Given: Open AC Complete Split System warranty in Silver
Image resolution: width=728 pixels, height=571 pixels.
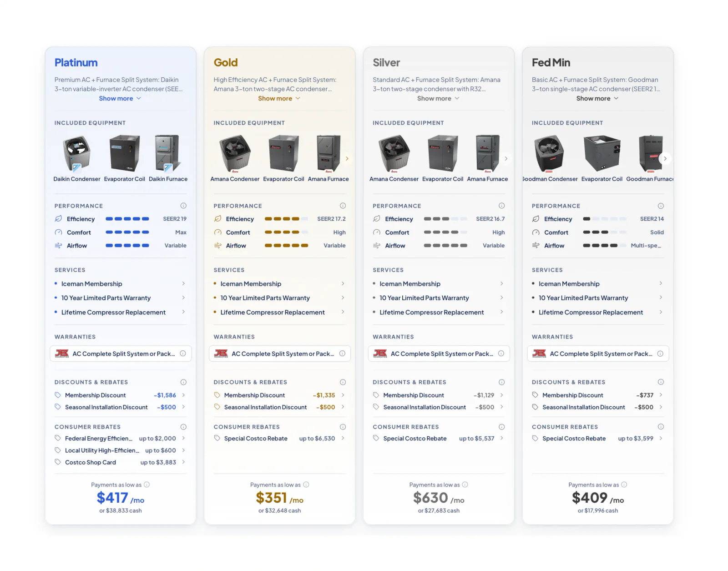Looking at the screenshot, I should [439, 354].
